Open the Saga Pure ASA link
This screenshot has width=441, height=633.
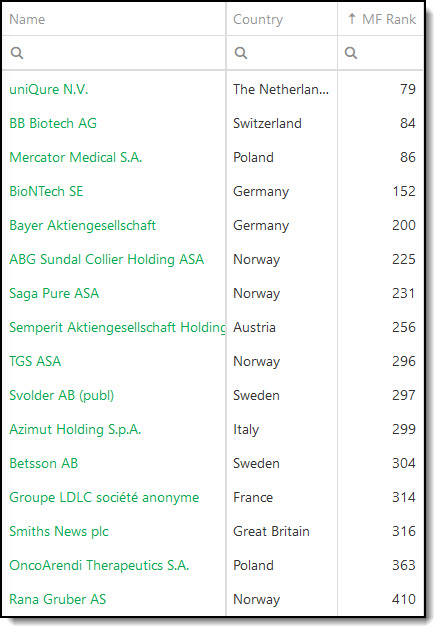pos(54,293)
